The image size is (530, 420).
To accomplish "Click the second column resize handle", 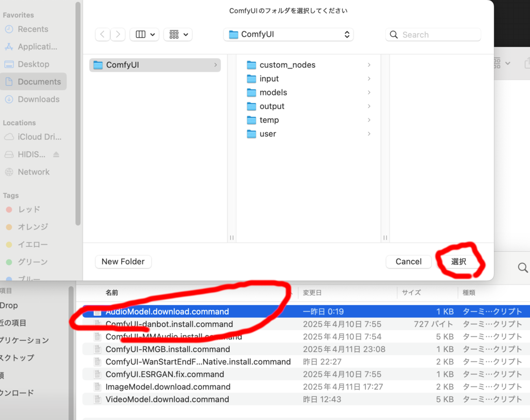I will tap(385, 237).
